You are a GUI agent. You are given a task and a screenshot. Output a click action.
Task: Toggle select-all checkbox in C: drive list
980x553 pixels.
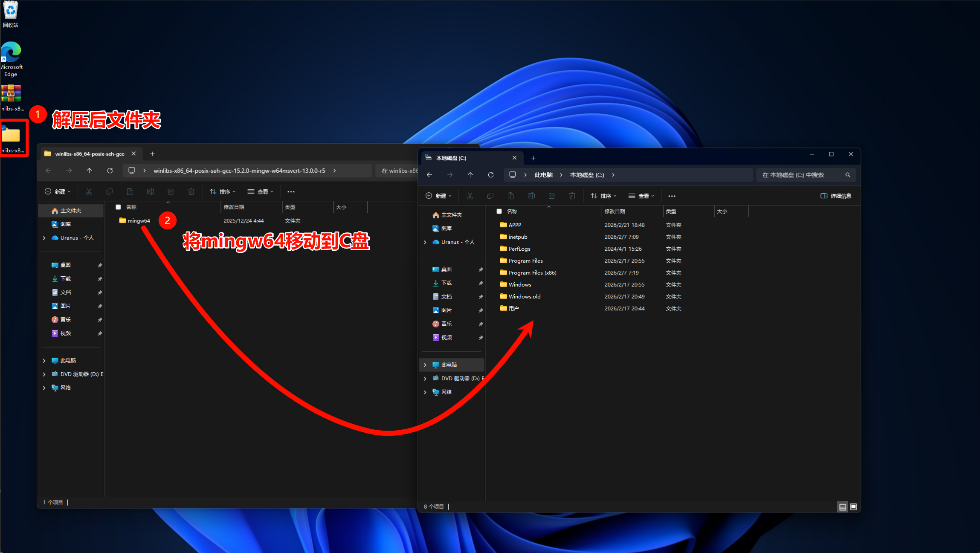pyautogui.click(x=499, y=211)
